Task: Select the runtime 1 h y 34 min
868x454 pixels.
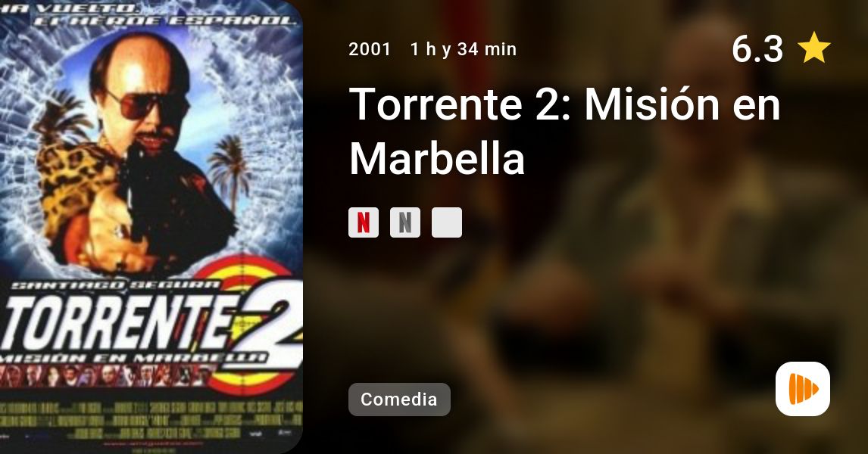Action: (464, 49)
